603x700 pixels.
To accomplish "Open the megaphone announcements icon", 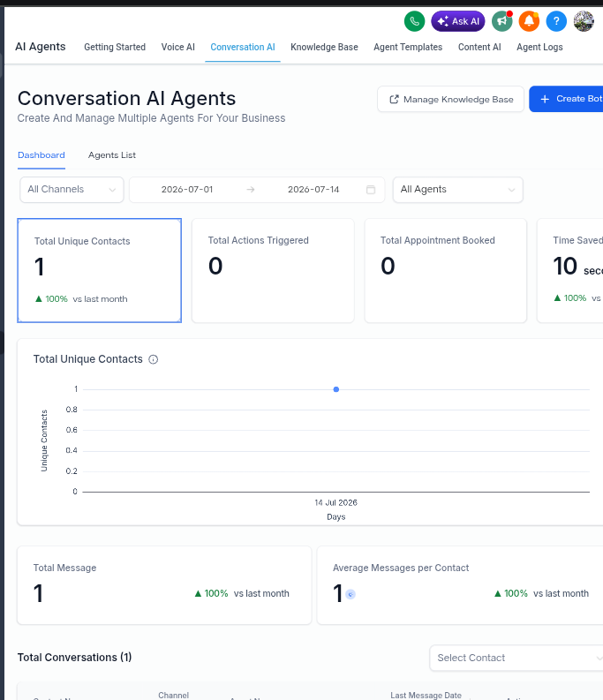I will click(x=502, y=21).
